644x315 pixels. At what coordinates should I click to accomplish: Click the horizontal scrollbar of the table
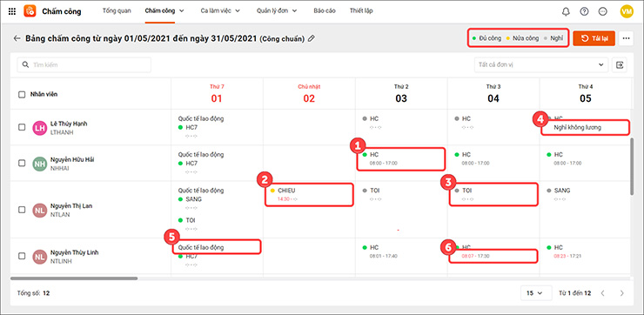click(x=74, y=278)
